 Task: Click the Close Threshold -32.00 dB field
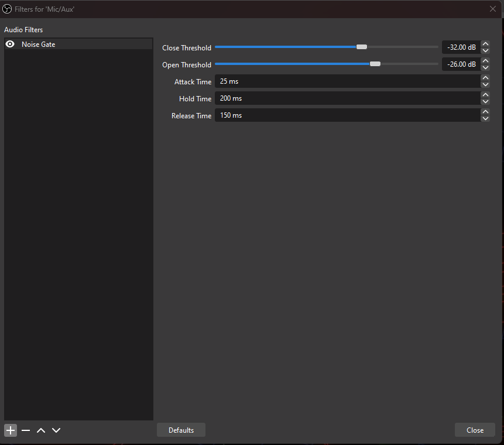pyautogui.click(x=461, y=47)
